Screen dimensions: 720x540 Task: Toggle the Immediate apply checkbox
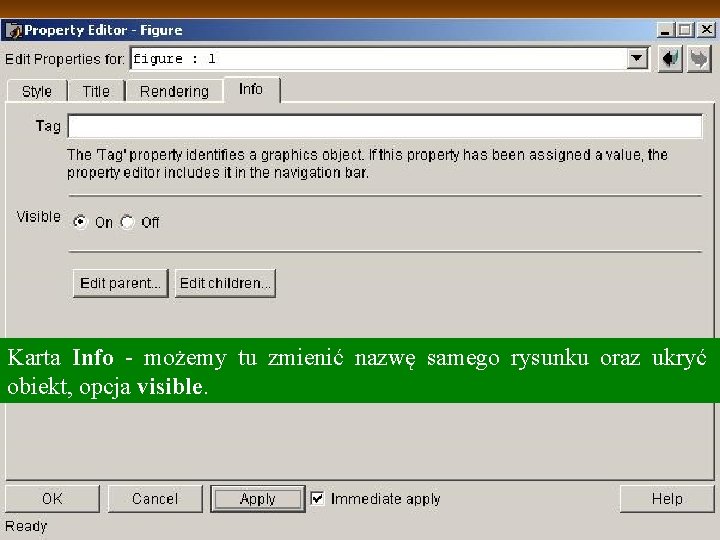(x=317, y=499)
